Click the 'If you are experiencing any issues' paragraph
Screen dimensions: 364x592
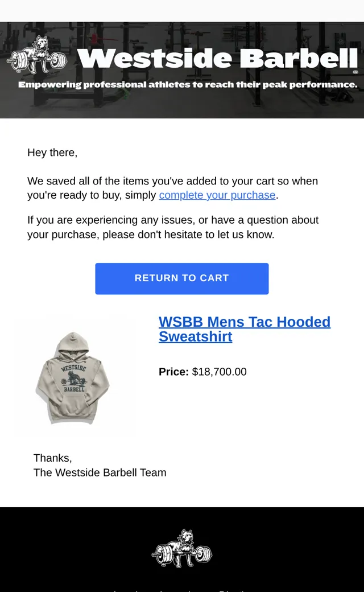pyautogui.click(x=173, y=227)
